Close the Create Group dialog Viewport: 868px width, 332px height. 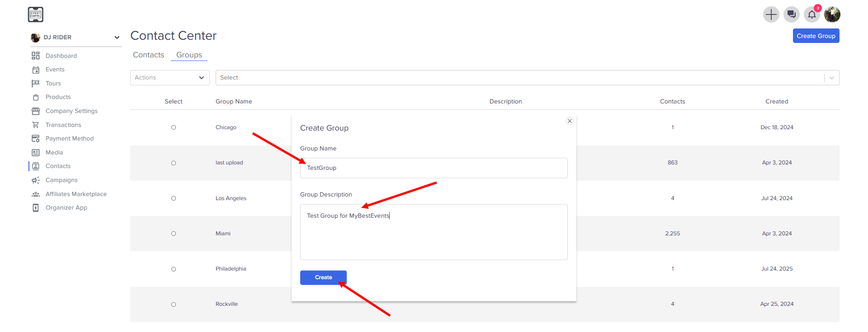coord(570,121)
